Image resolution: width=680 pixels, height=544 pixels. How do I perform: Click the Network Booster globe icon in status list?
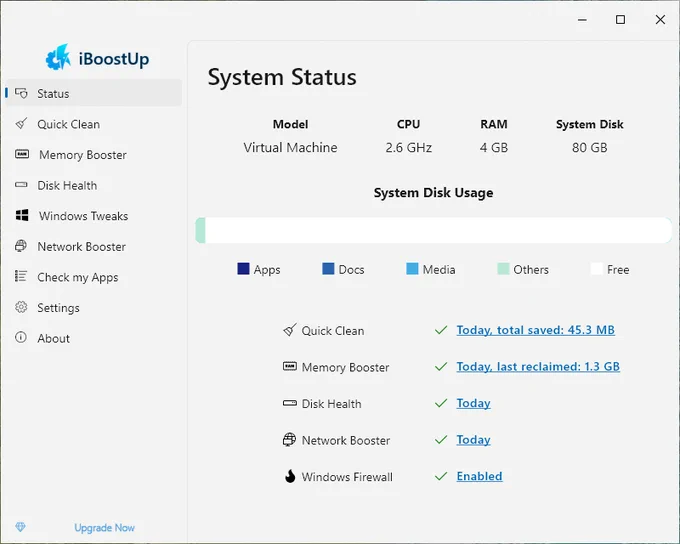pos(290,439)
